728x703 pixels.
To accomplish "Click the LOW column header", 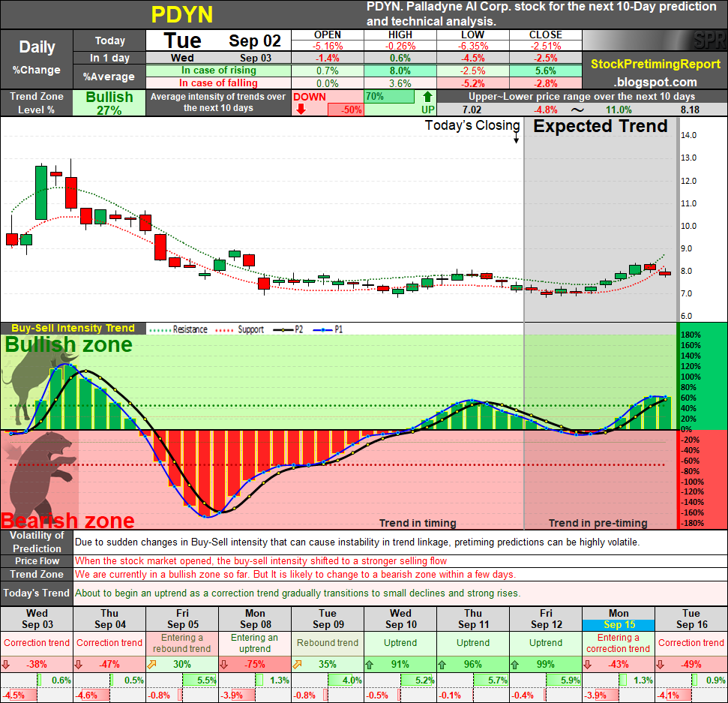I will tap(472, 35).
